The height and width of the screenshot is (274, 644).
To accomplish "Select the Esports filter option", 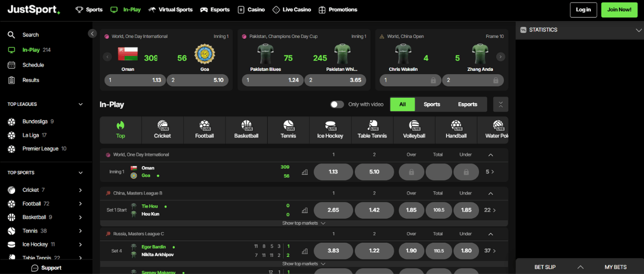I will 467,104.
